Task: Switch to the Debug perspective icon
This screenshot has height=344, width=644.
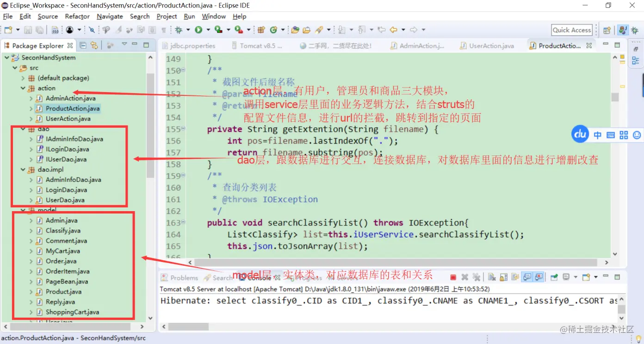Action: (x=634, y=30)
